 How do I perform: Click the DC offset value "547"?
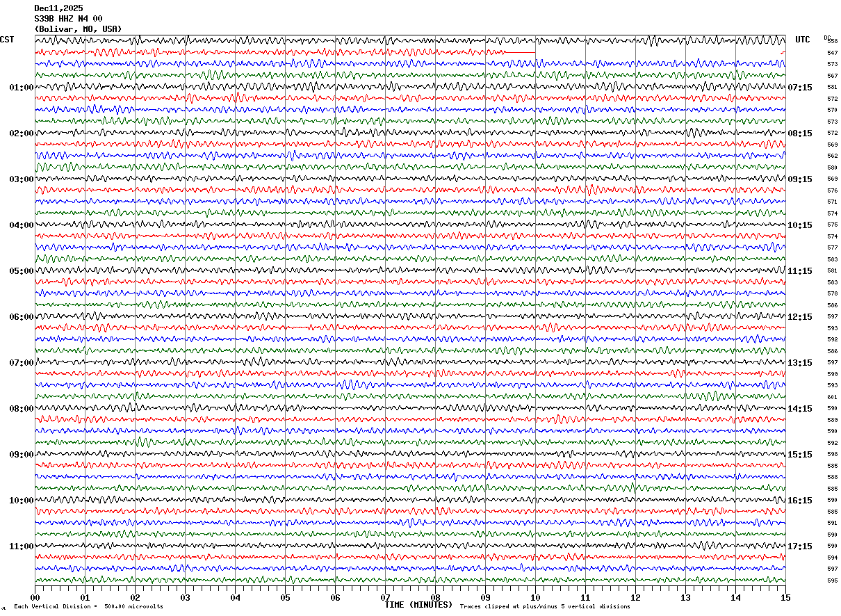832,53
